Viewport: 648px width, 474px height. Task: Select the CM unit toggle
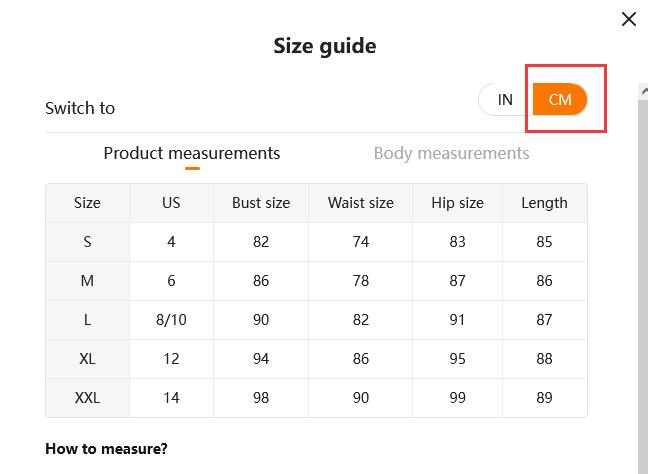(x=560, y=100)
